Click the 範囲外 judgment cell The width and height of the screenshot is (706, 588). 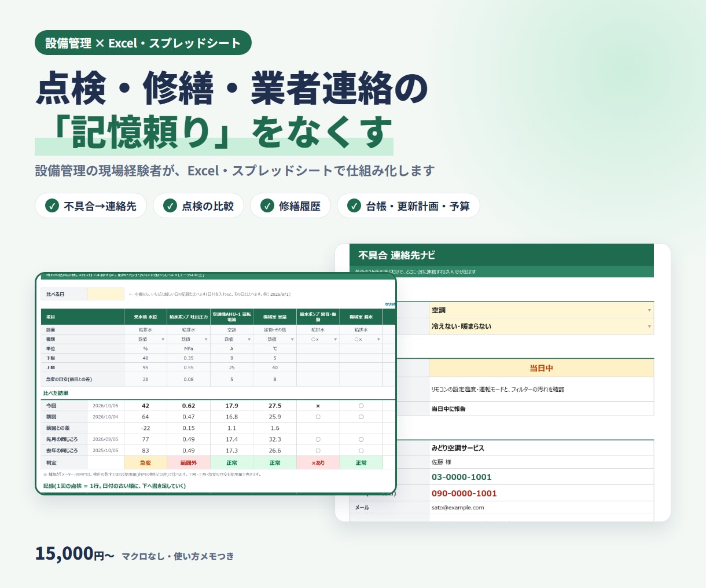point(189,463)
